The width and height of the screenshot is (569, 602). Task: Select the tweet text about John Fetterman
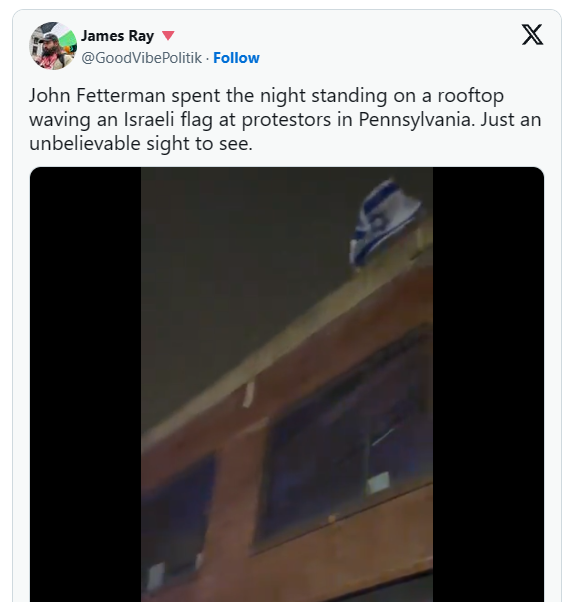point(285,119)
